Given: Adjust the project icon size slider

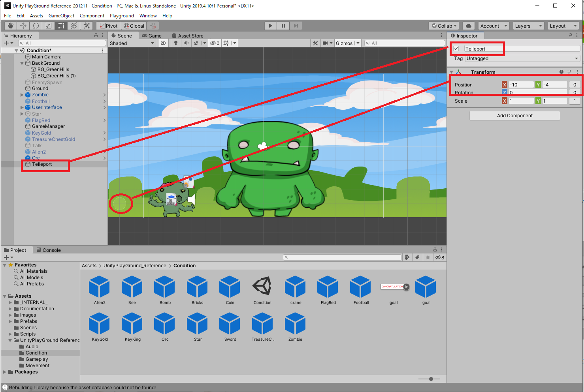Looking at the screenshot, I should click(x=431, y=379).
